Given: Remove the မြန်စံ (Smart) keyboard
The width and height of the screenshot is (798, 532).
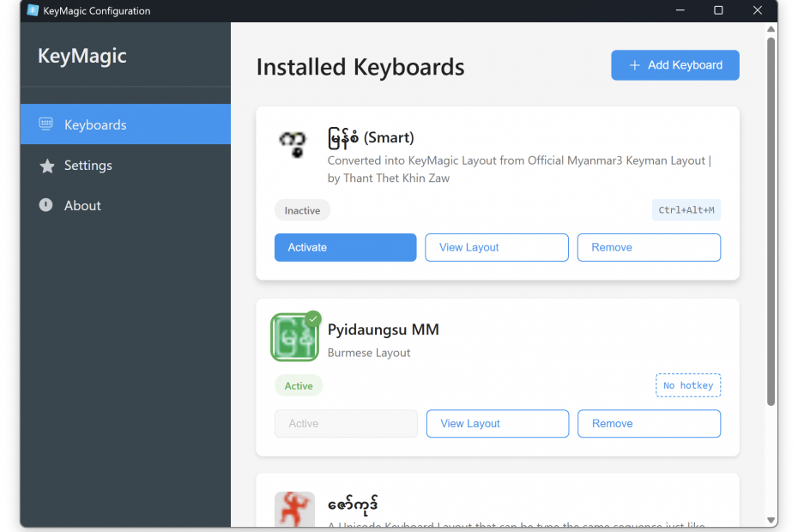Looking at the screenshot, I should pyautogui.click(x=649, y=247).
